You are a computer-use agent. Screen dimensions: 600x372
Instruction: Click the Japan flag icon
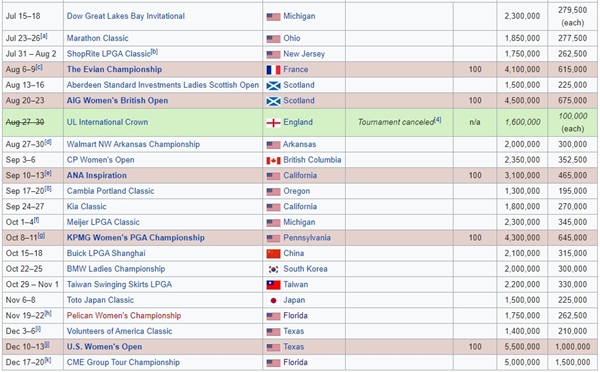273,300
